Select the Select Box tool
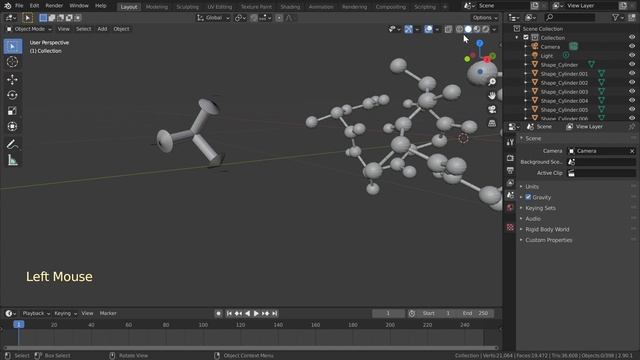 pos(13,46)
